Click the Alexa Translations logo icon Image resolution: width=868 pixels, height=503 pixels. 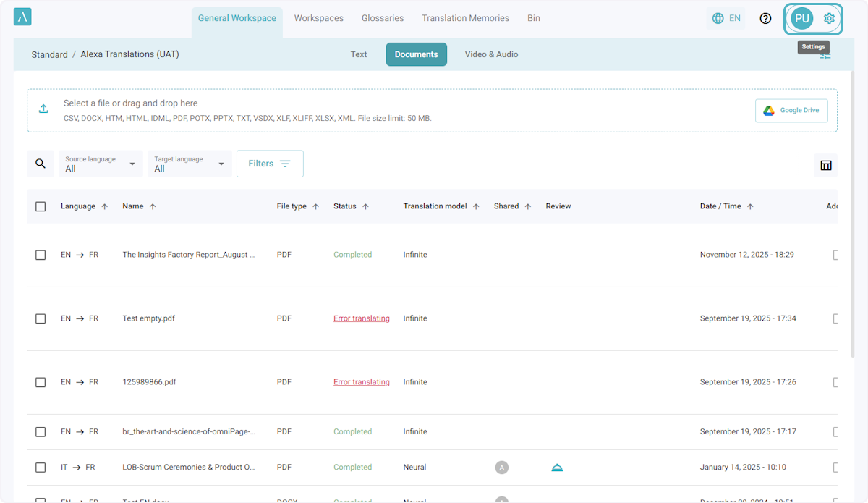(x=22, y=17)
